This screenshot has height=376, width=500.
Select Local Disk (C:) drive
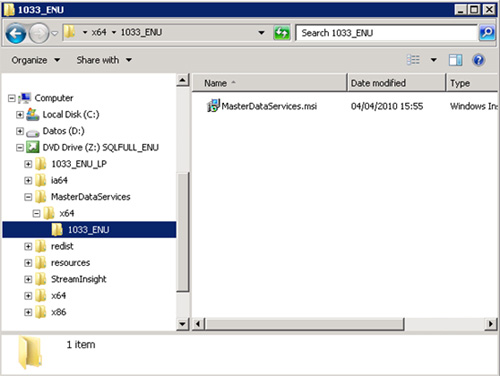point(71,114)
